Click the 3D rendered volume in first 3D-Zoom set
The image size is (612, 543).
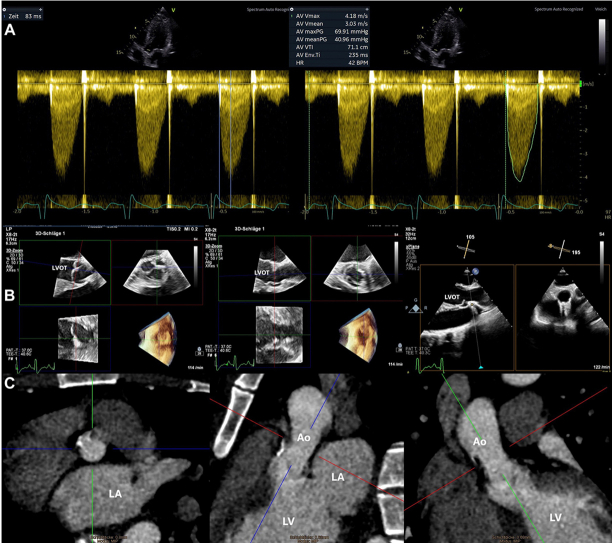click(x=158, y=338)
